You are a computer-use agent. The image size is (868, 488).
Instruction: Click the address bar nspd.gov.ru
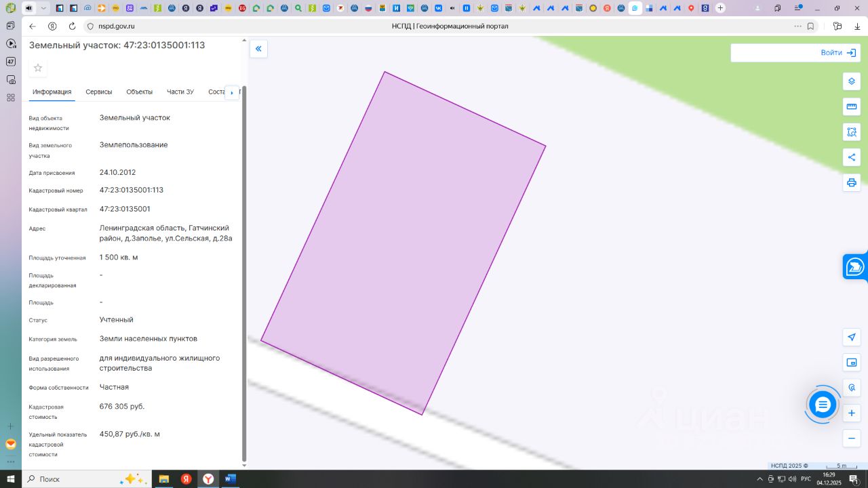click(x=117, y=26)
